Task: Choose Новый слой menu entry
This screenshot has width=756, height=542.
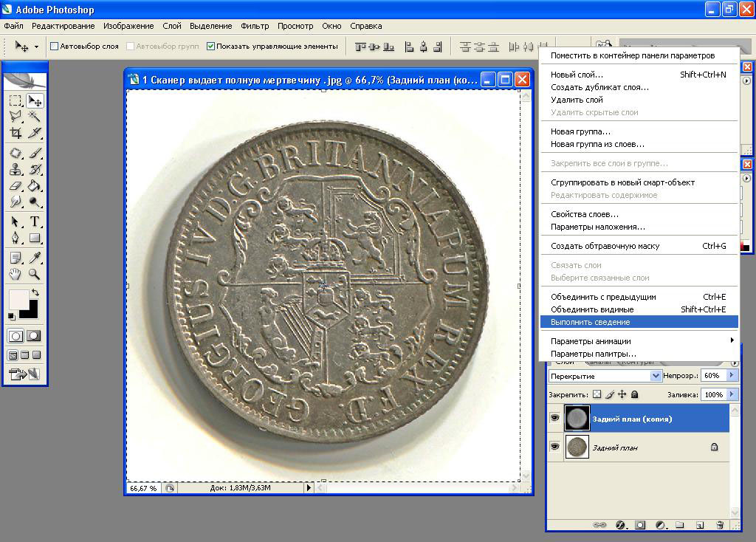Action: tap(639, 75)
